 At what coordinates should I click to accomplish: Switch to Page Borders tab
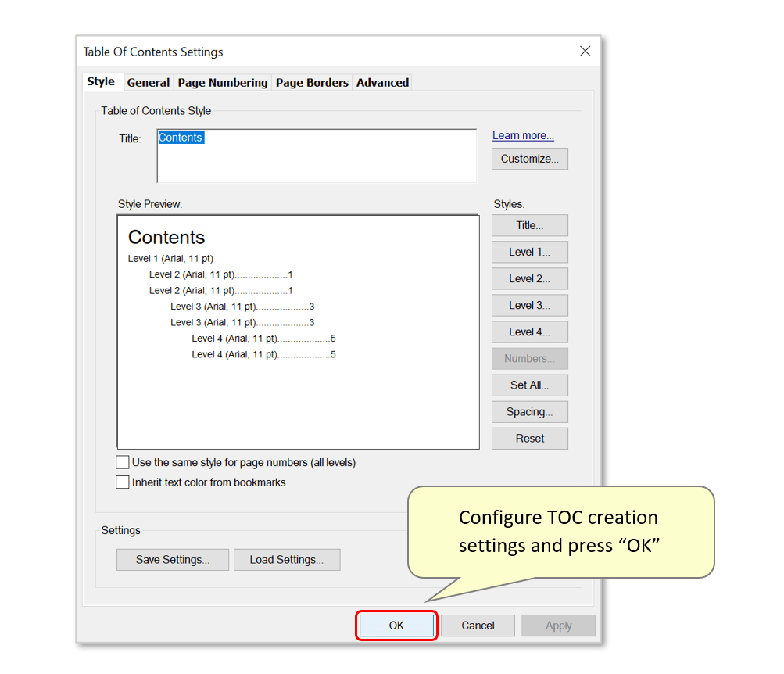click(x=312, y=83)
